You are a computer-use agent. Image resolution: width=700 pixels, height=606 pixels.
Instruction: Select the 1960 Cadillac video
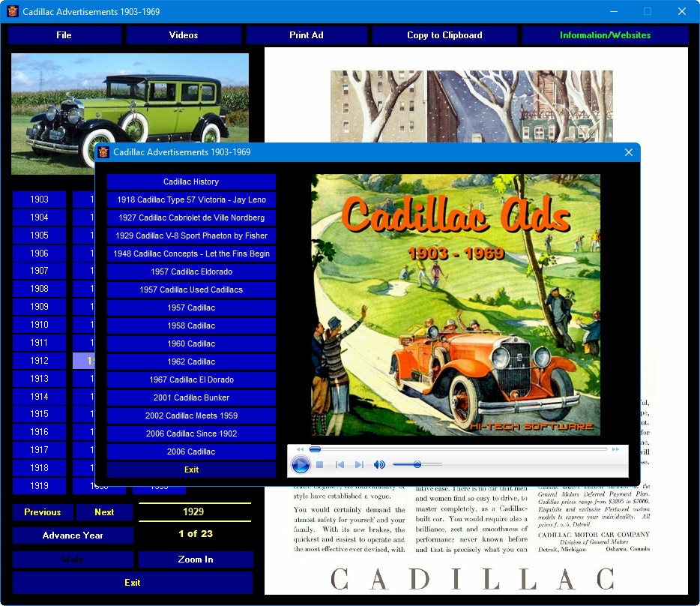[x=191, y=343]
